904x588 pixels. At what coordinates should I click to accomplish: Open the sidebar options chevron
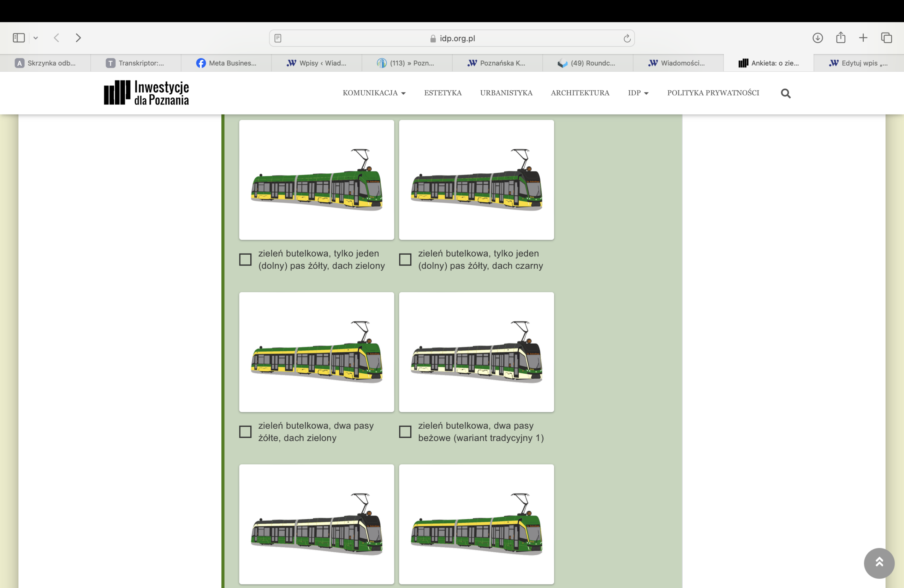pyautogui.click(x=36, y=38)
